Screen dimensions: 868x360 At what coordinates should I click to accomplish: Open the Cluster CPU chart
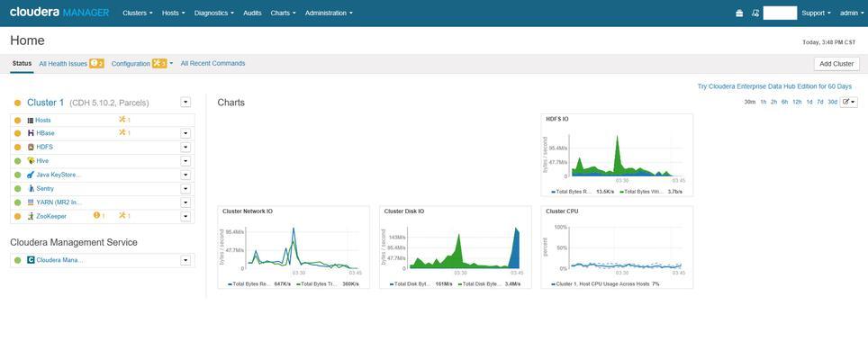point(617,247)
